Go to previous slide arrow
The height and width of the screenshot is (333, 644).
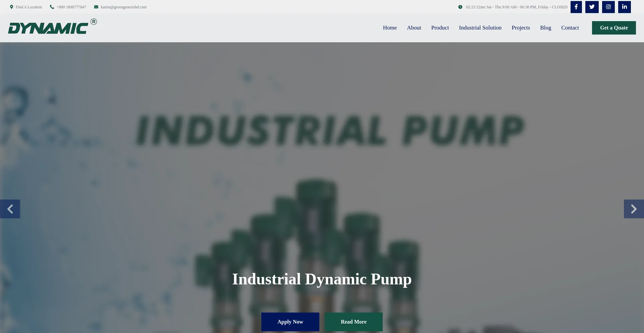pos(10,209)
